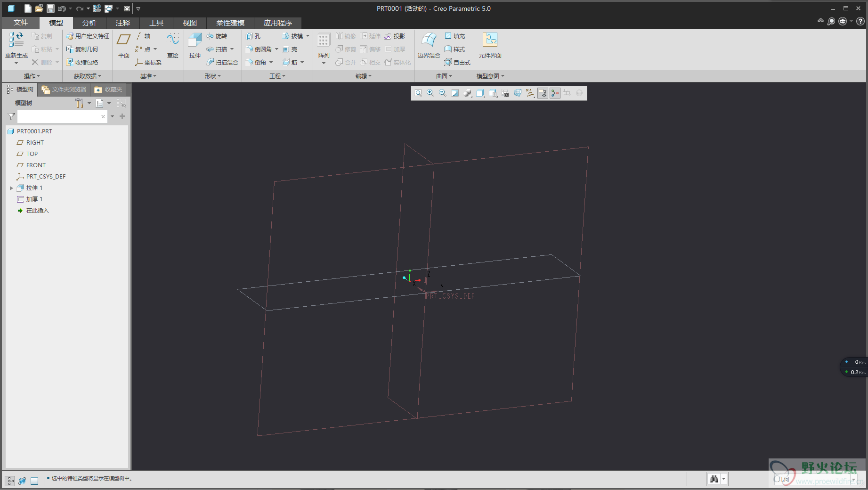
Task: Click the Copy Geometry (复制几何) tool
Action: [x=82, y=49]
